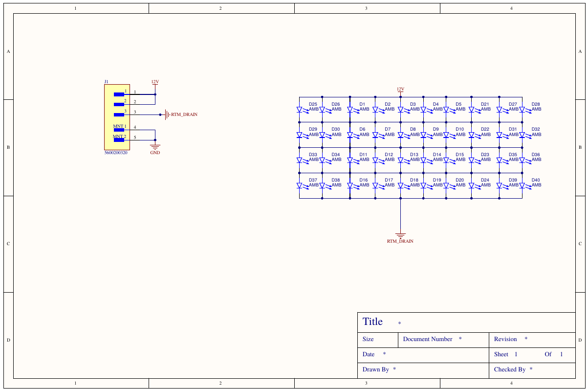This screenshot has width=588, height=391.
Task: Click the D22 designator text
Action: pos(485,129)
